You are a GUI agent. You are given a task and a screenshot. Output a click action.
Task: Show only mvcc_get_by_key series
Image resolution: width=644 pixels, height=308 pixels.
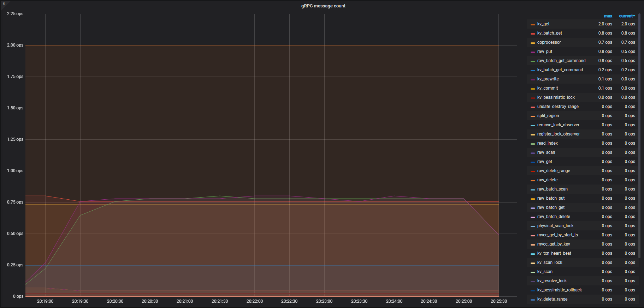coord(554,244)
